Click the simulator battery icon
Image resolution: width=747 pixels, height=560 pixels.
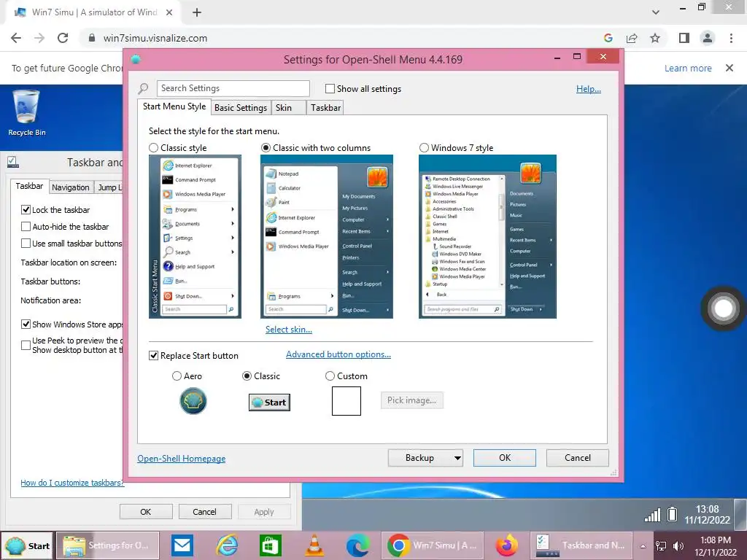(x=672, y=514)
